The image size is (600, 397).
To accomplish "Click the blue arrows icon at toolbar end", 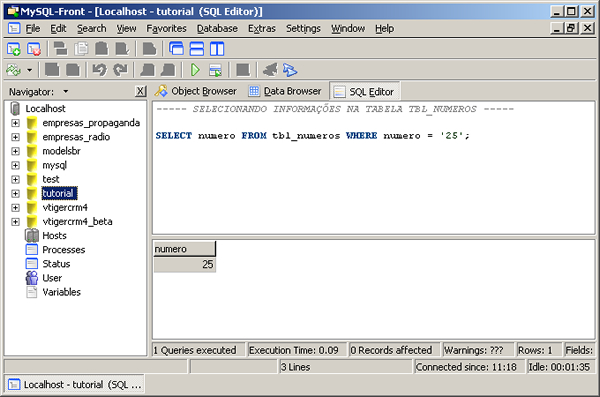I will click(290, 70).
